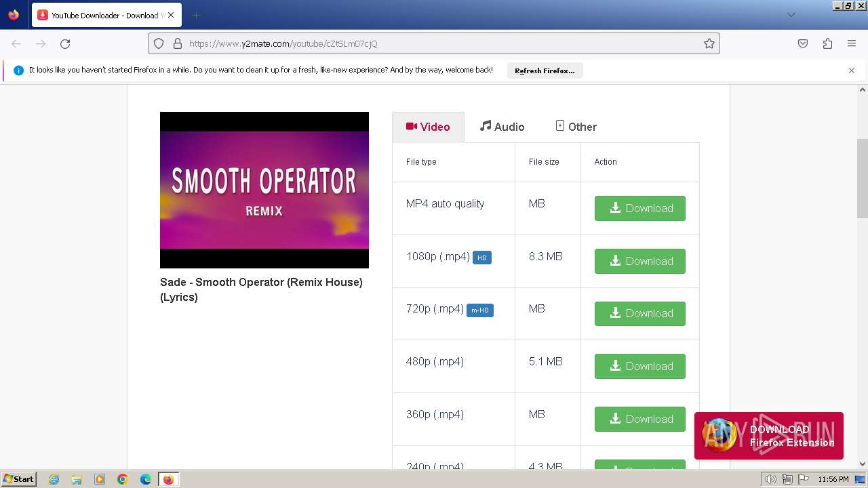Select the YouTube Downloader browser tab
Screen dimensions: 868x488
click(x=107, y=15)
